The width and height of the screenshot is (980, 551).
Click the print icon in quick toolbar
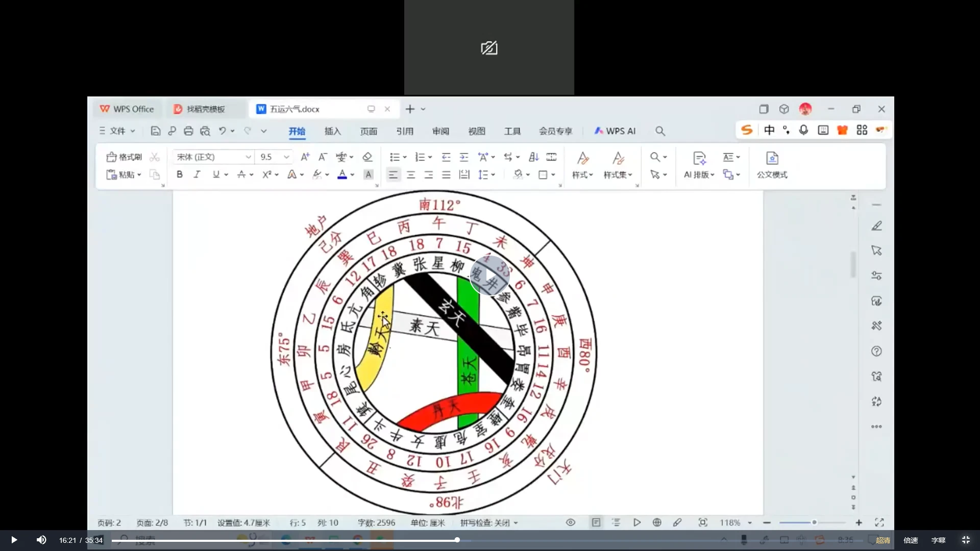pyautogui.click(x=188, y=131)
